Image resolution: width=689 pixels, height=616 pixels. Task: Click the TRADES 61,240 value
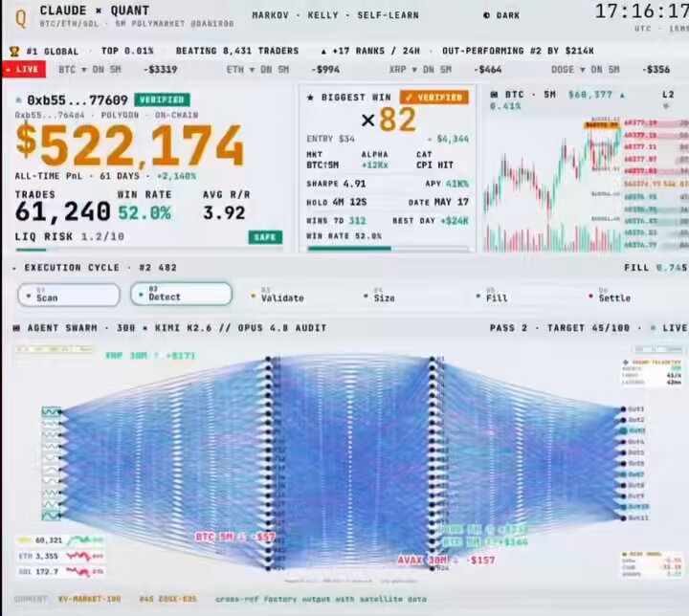click(62, 211)
